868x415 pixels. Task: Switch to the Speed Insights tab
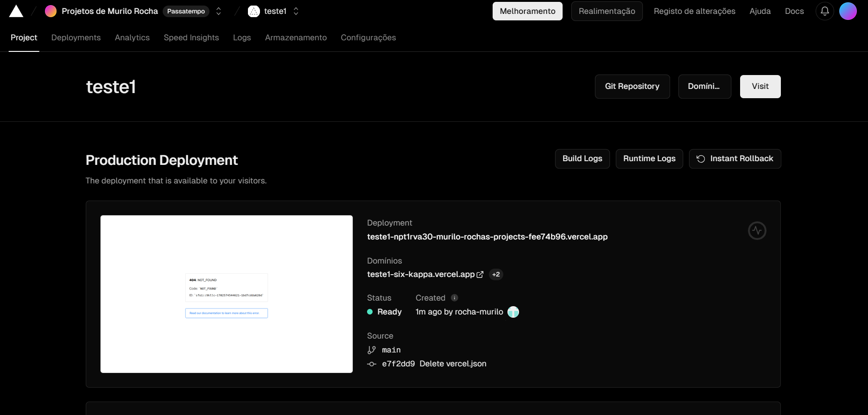(x=191, y=38)
